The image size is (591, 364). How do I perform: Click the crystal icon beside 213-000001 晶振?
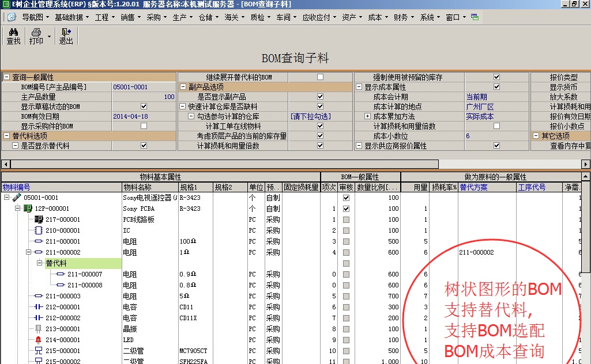coord(37,329)
